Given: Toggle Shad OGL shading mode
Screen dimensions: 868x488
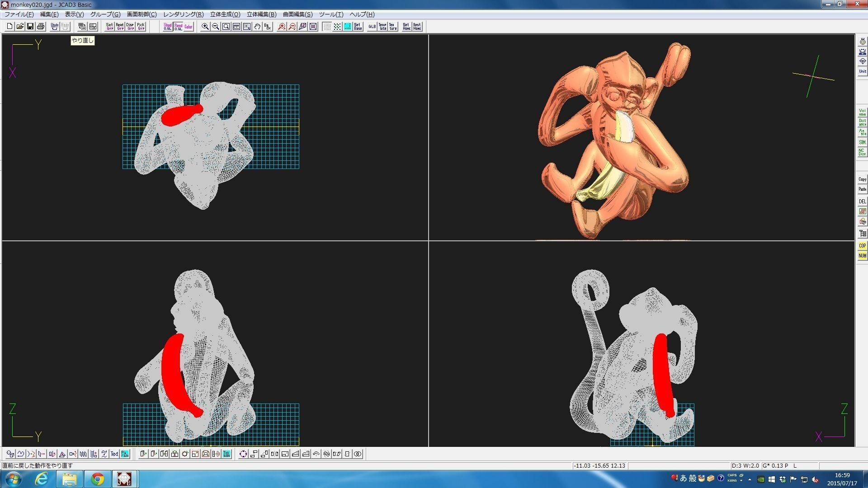Looking at the screenshot, I should tap(168, 27).
